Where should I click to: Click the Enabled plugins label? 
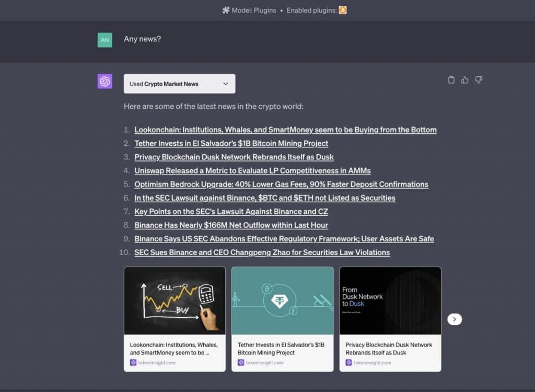point(311,10)
